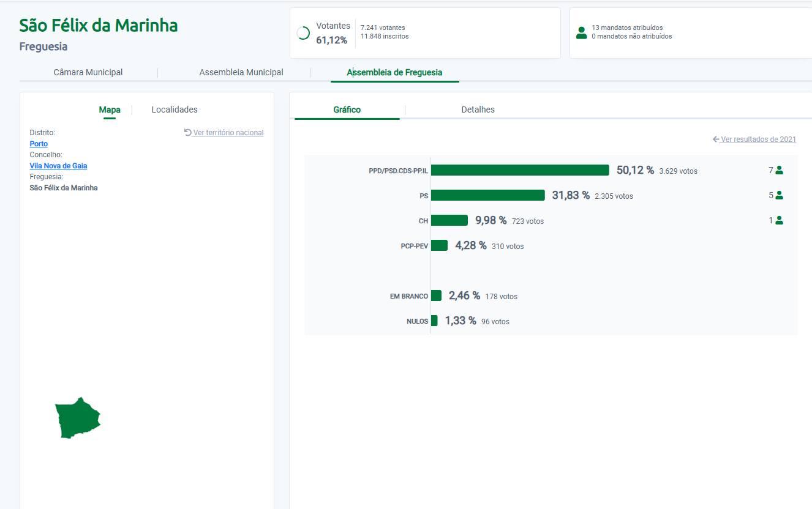Click the PS 31,83% result bar
Viewport: 812px width, 509px height.
[x=487, y=195]
